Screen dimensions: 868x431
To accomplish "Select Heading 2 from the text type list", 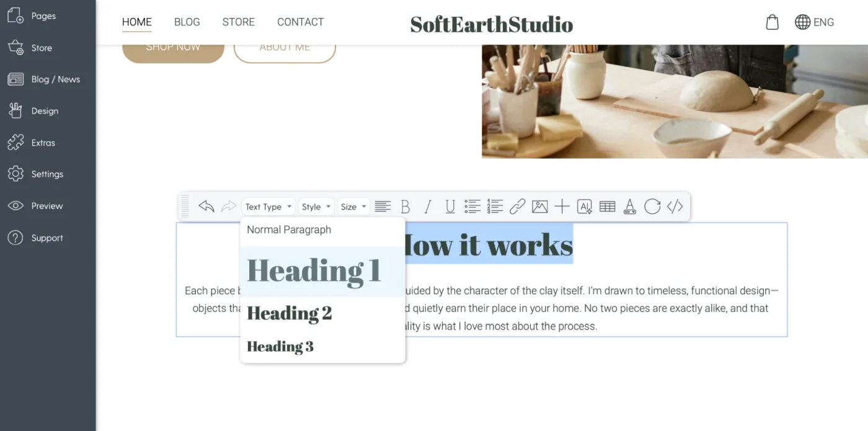I will 289,313.
